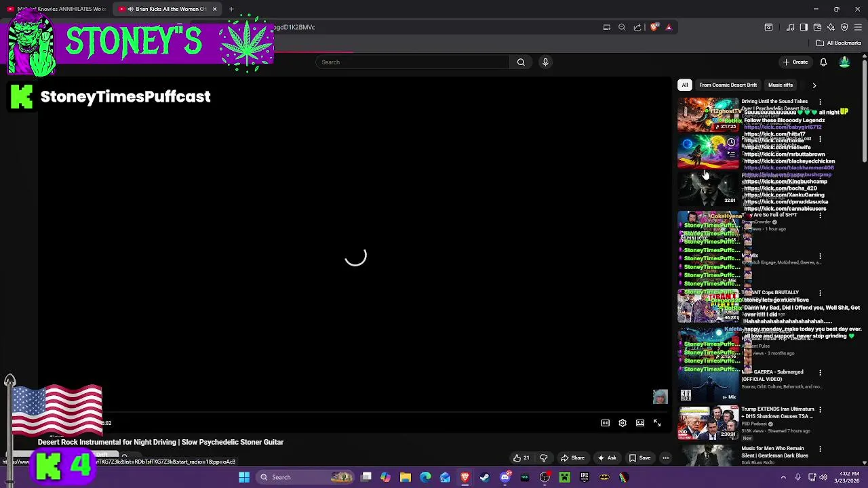Click the install app icon in the address bar
The image size is (868, 488).
point(607,27)
